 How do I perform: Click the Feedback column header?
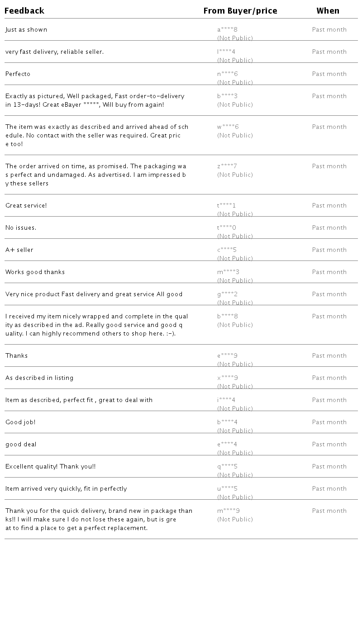24,11
